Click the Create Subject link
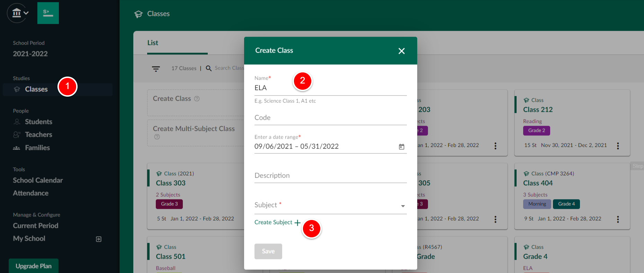Screen dimensions: 644x273 click(x=277, y=222)
